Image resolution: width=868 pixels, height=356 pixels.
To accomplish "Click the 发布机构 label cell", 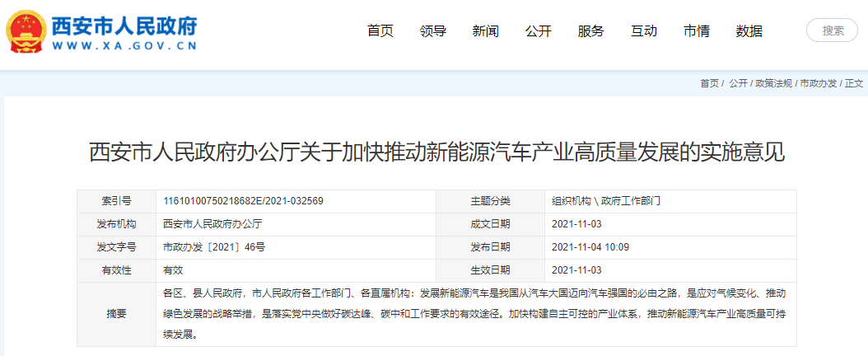I will pyautogui.click(x=116, y=225).
